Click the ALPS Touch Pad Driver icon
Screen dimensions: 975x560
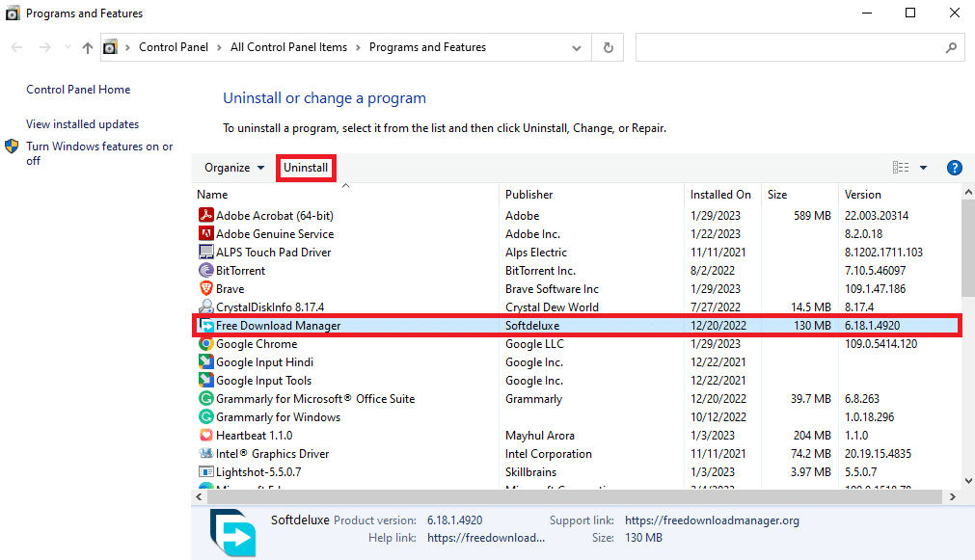point(205,252)
